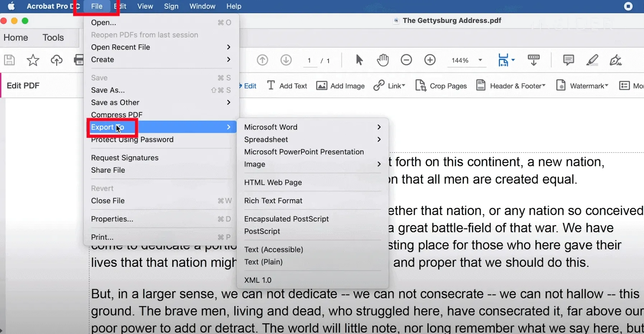Export as Encapsulated PostScript
Screen dimensions: 644x334
coord(313,219)
